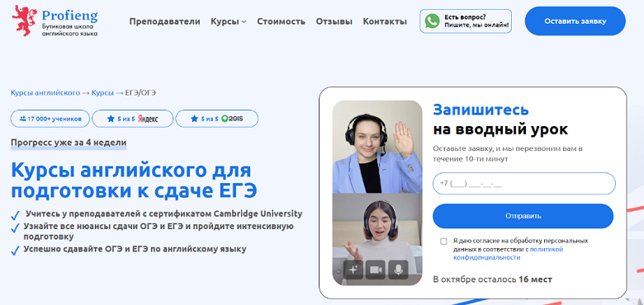
Task: Click the phone number input field
Action: pos(524,184)
